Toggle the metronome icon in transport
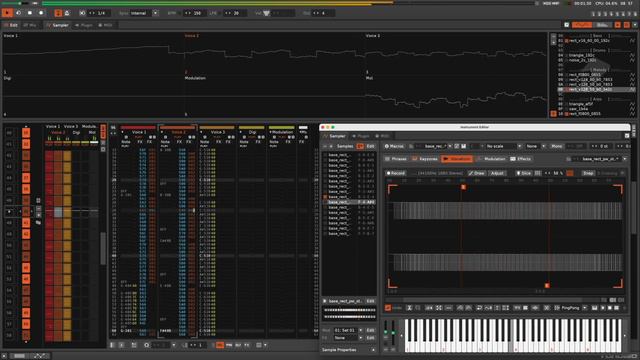The width and height of the screenshot is (640, 360). tap(67, 13)
